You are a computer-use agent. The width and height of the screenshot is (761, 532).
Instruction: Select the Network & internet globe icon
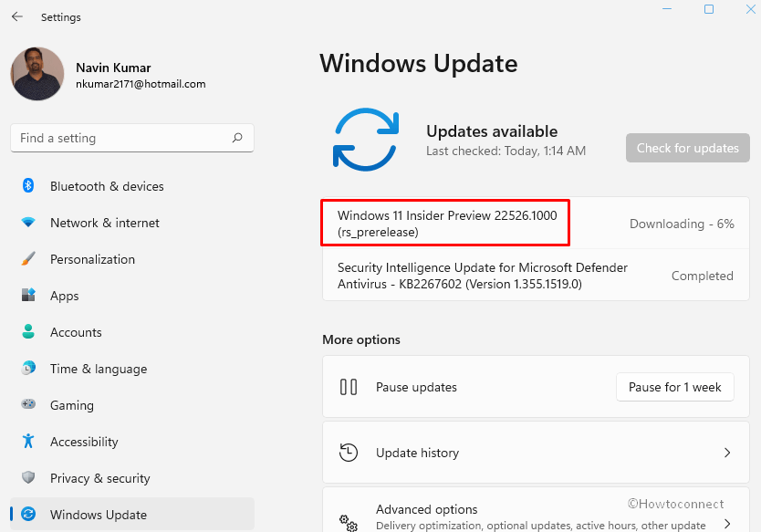pos(27,223)
